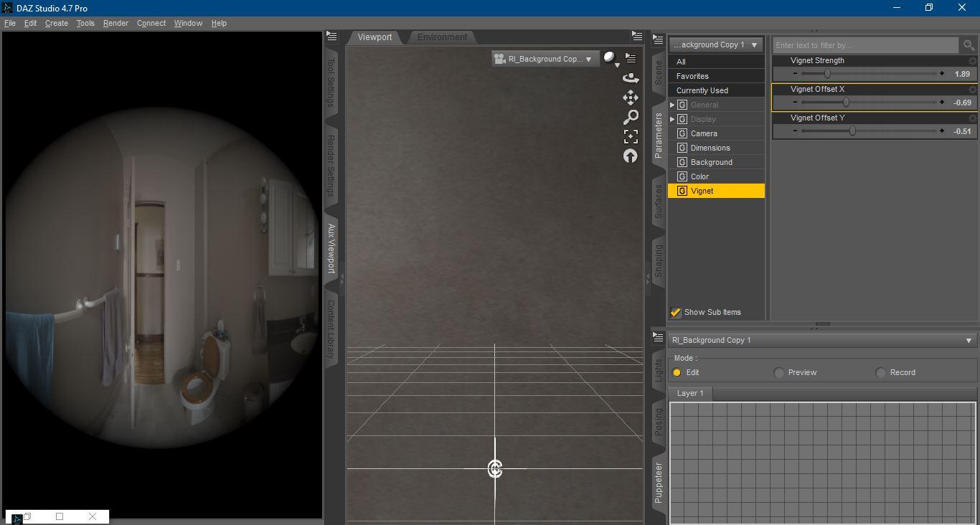Click the plus button for Vignet Offset Y

(942, 131)
